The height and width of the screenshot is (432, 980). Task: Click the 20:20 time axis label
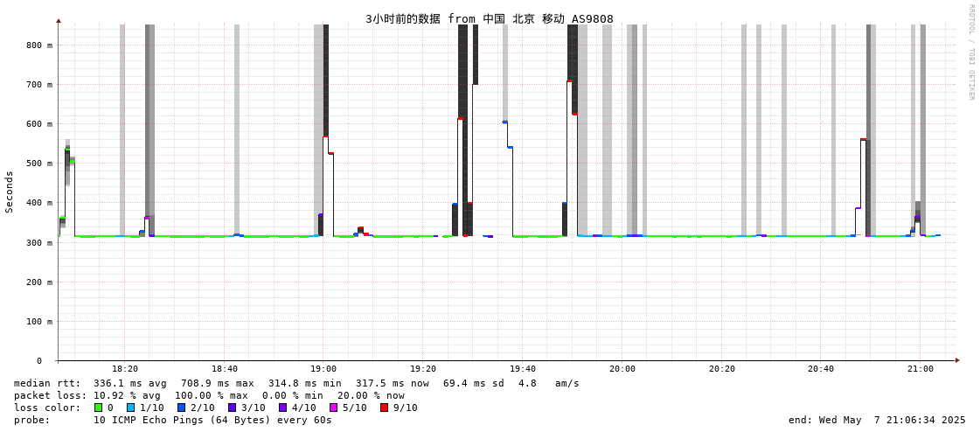[x=721, y=369]
